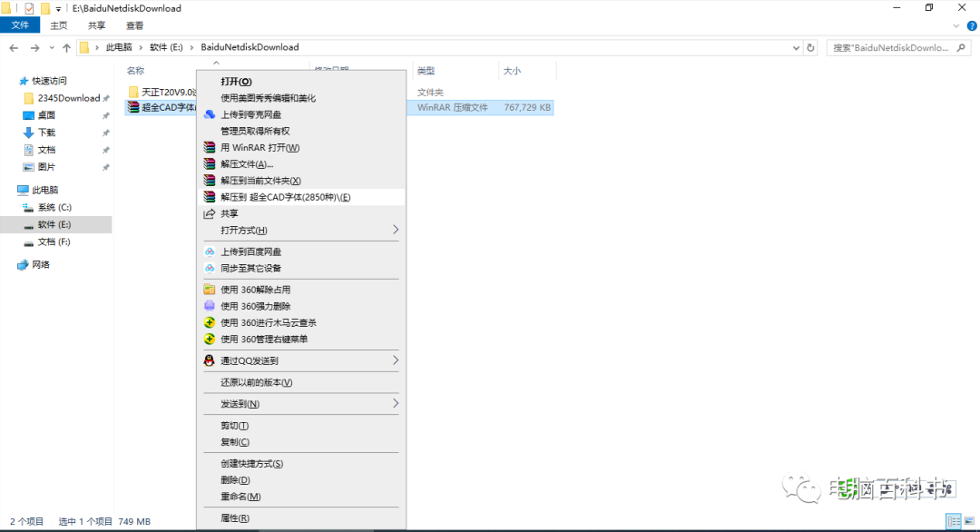Select 图片 in the navigation pane
The image size is (980, 532).
[x=46, y=167]
